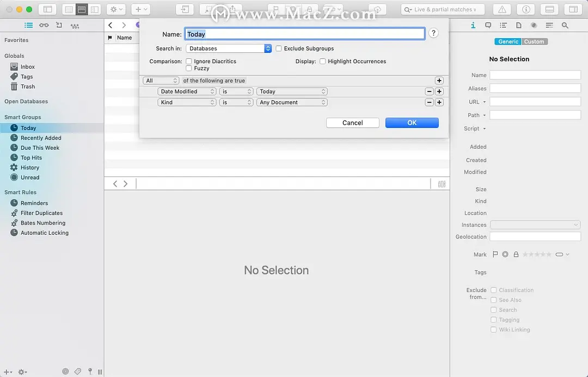Screen dimensions: 588x377
Task: Toggle the sidebar concentric circles filter icon
Action: (x=65, y=372)
